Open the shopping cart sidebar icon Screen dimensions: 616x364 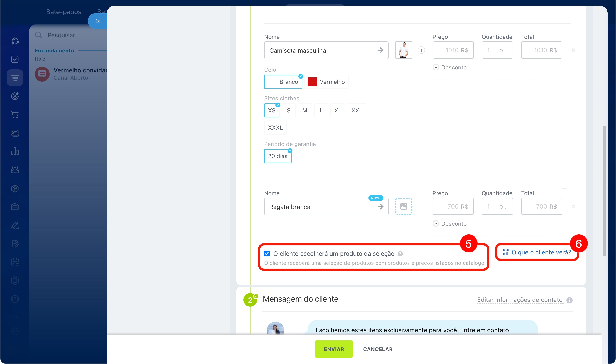15,115
